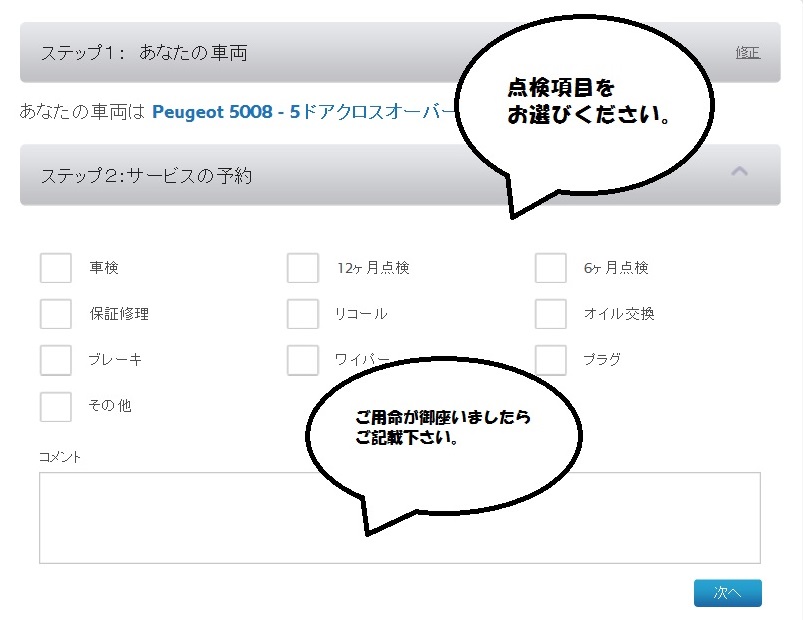Viewport: 803px width, 620px height.
Task: Enable the リコール recall checkbox
Action: [303, 313]
